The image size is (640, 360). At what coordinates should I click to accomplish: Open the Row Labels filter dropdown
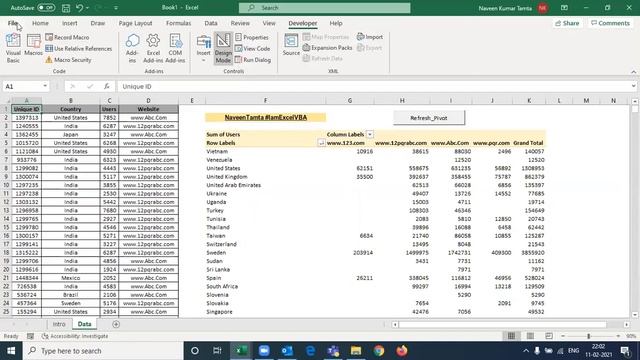[321, 143]
